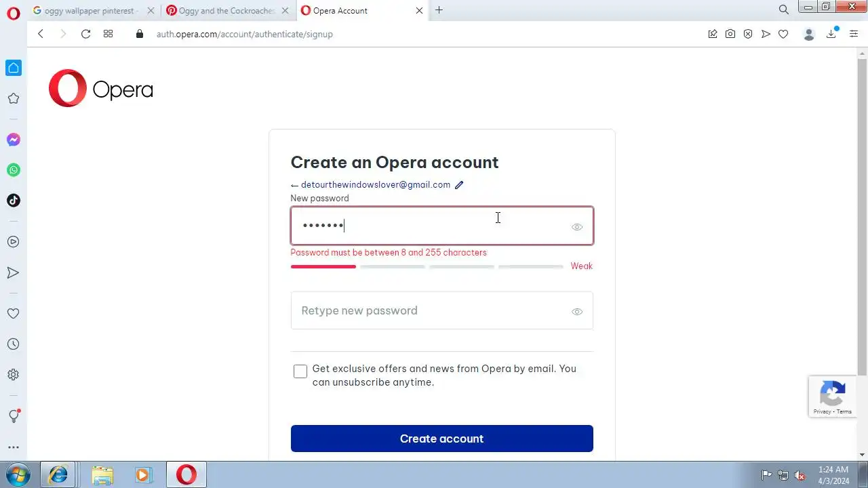Focus the Retype new password field
This screenshot has height=488, width=868.
pyautogui.click(x=442, y=310)
